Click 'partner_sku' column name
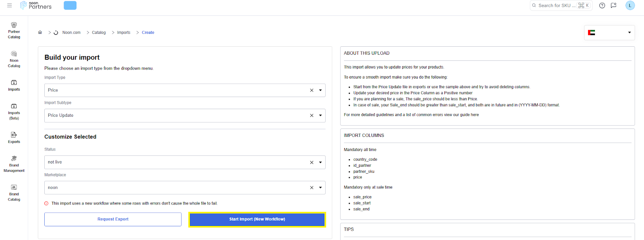 coord(364,172)
